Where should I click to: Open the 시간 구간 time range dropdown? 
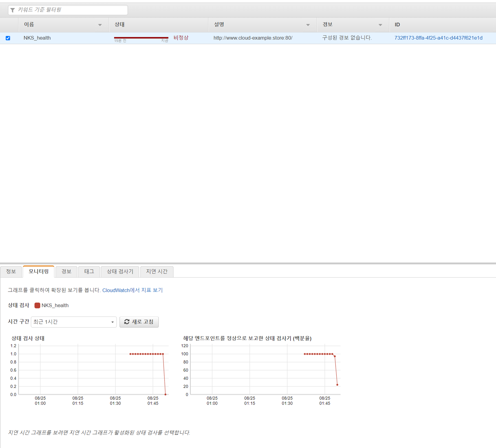(74, 322)
